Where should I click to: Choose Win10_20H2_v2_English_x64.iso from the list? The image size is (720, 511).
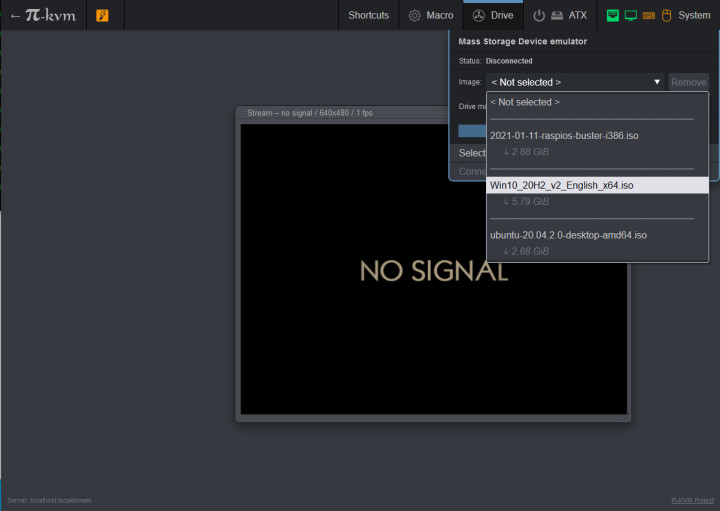pos(561,185)
